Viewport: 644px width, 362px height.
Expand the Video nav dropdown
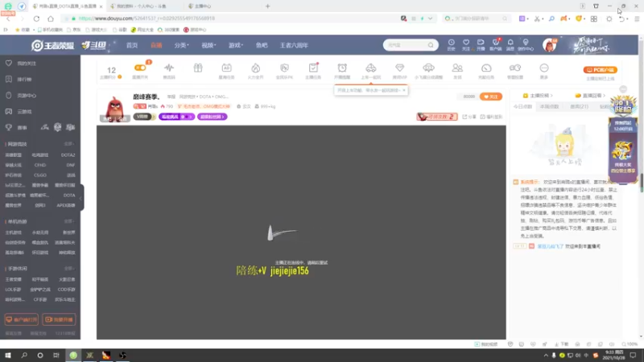[208, 45]
